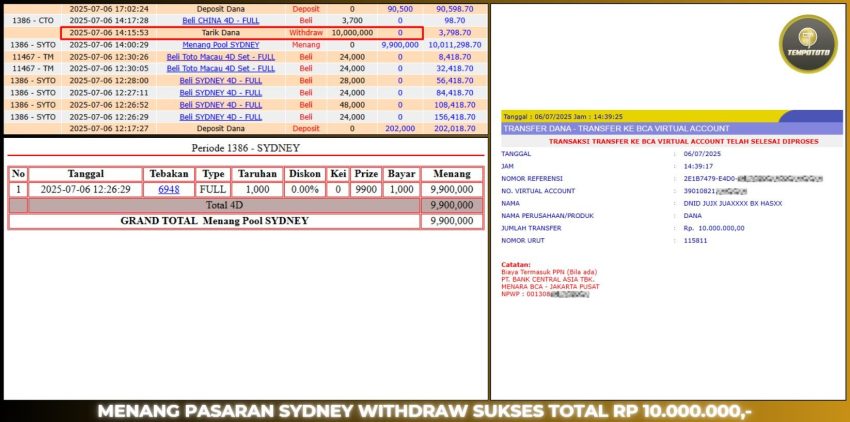Open Beli SYDNEY 4D - FULL at 12:26:52

coord(223,105)
